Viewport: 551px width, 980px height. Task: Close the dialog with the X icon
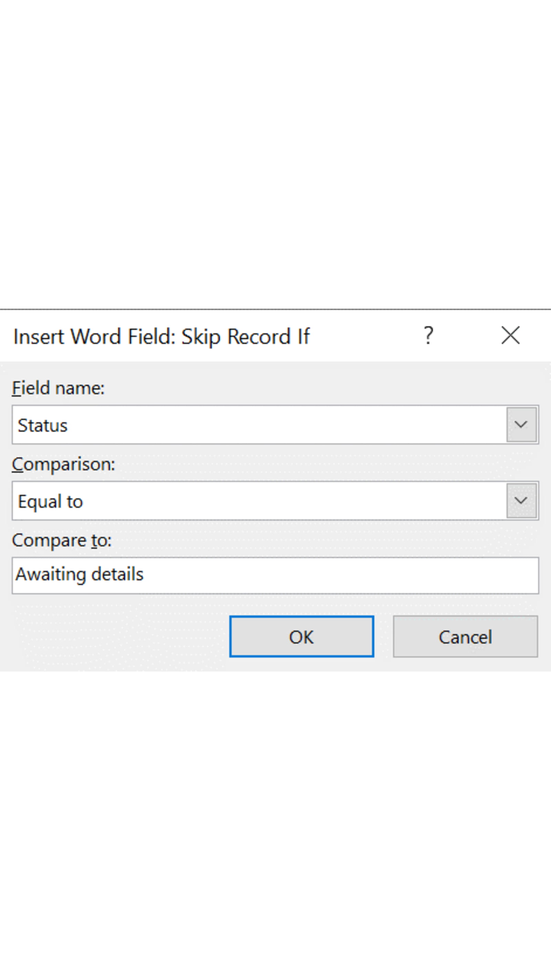[510, 335]
